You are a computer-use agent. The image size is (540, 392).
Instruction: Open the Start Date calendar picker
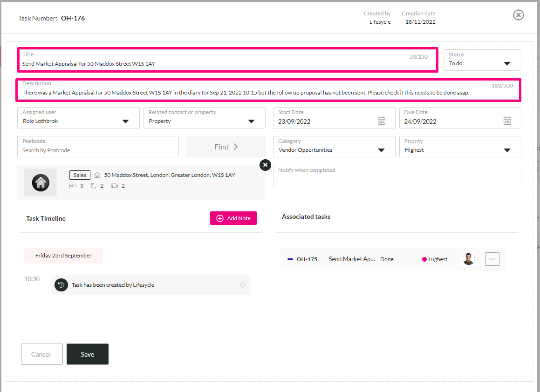point(381,121)
